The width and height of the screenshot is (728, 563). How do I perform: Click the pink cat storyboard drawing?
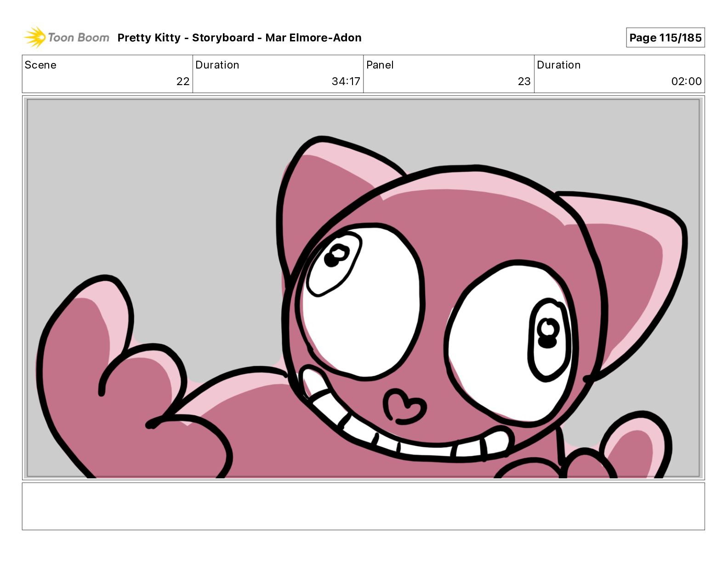coord(363,288)
